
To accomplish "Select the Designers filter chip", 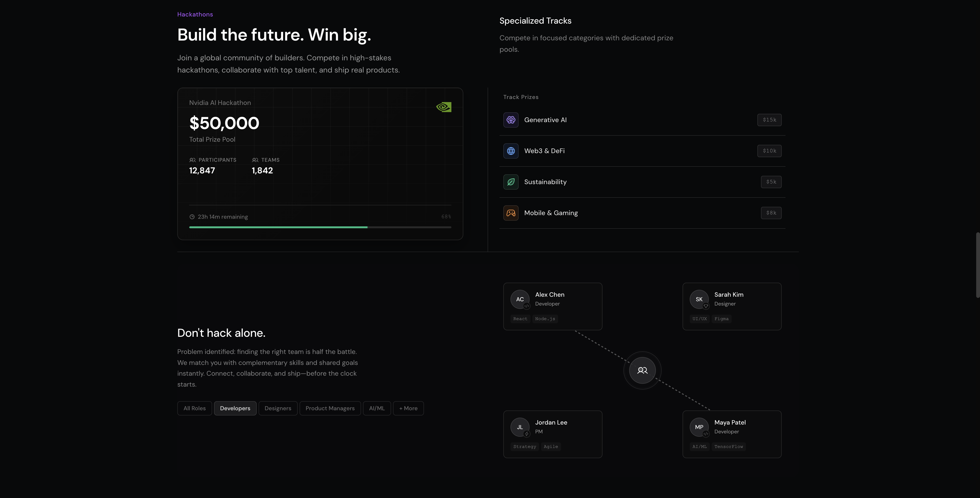I will pyautogui.click(x=278, y=408).
